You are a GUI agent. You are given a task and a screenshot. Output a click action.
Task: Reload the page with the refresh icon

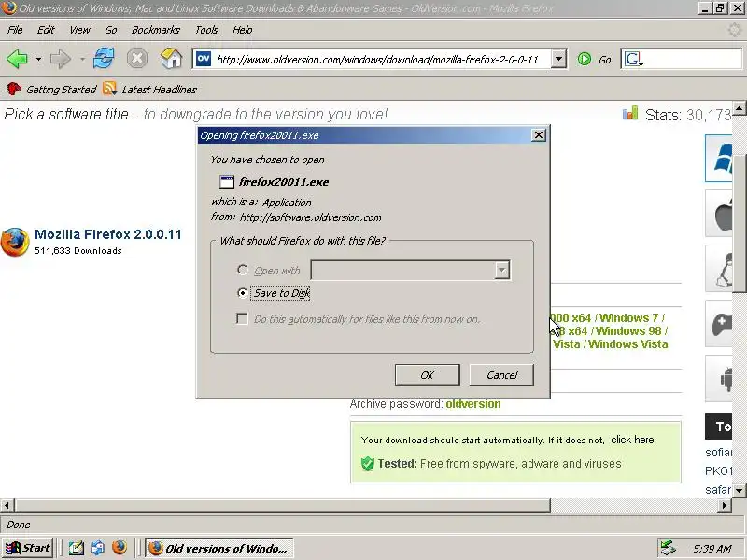tap(104, 59)
